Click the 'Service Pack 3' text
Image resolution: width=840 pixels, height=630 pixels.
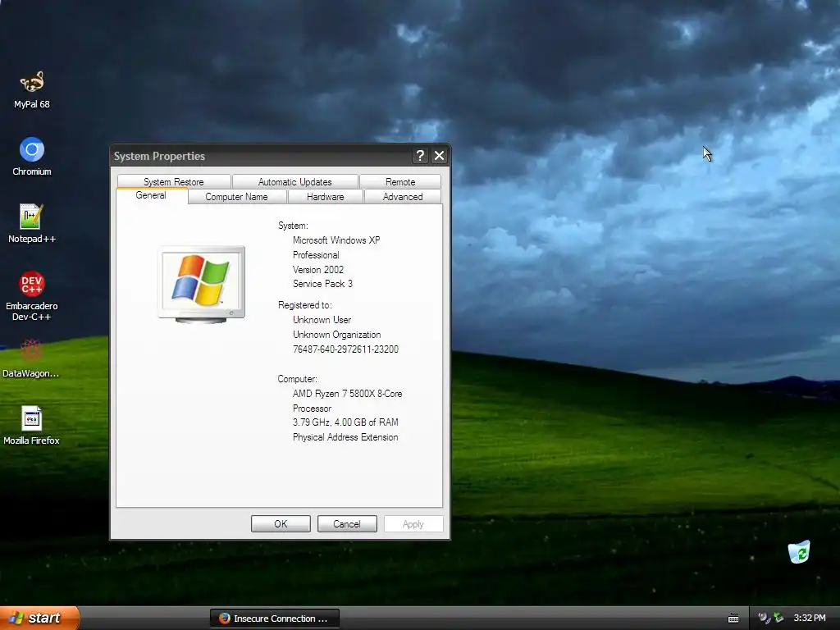322,284
